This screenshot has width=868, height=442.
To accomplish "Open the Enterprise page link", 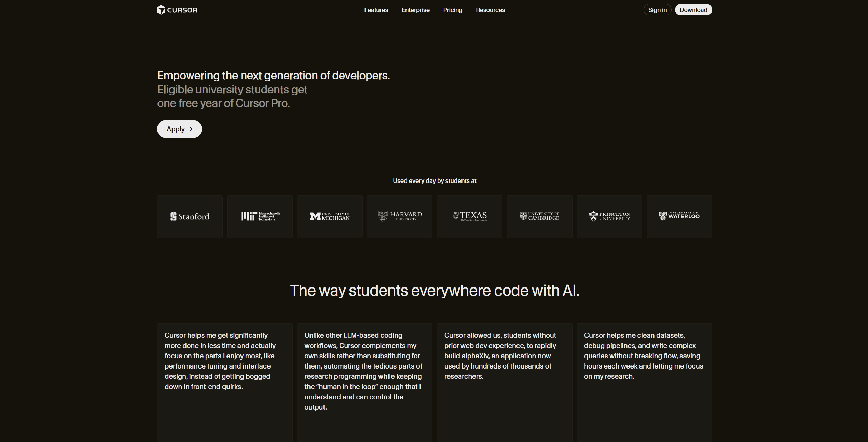I will tap(415, 10).
